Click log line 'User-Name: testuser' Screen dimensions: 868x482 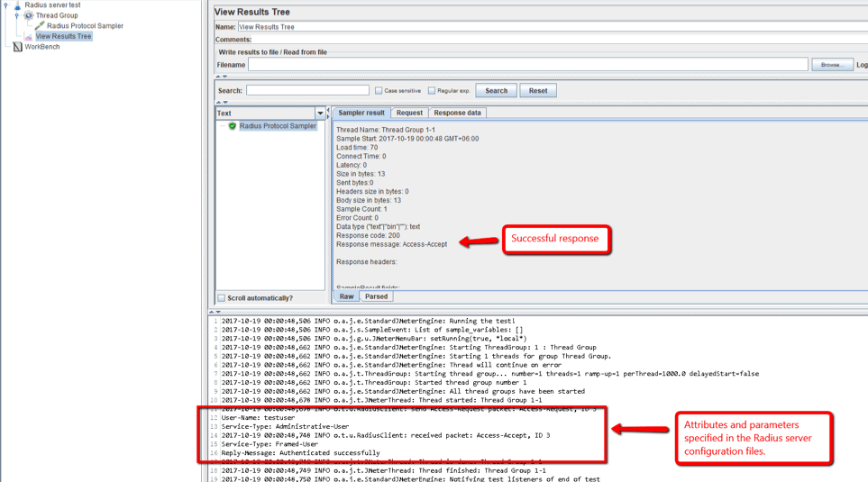pyautogui.click(x=258, y=418)
